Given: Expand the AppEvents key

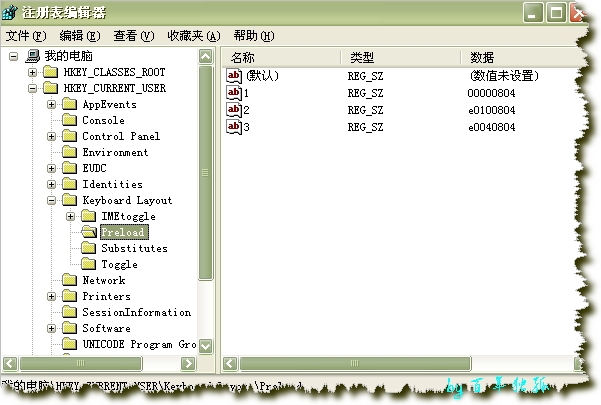Looking at the screenshot, I should click(52, 104).
